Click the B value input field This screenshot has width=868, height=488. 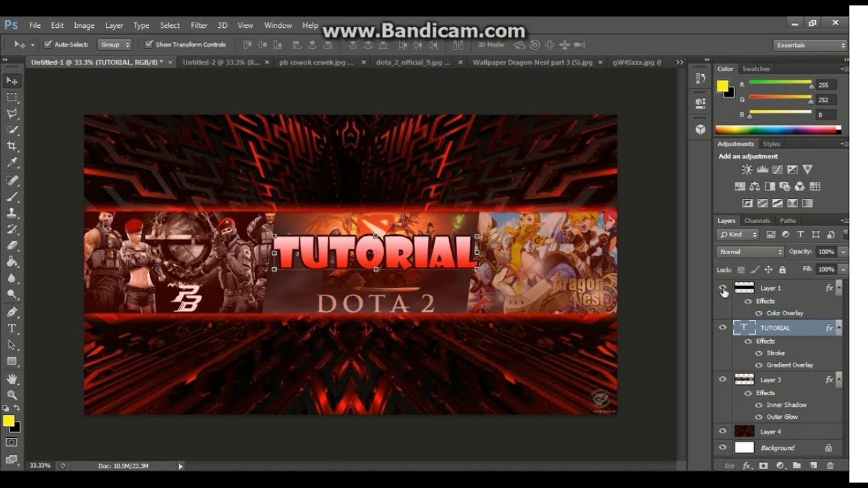[827, 115]
